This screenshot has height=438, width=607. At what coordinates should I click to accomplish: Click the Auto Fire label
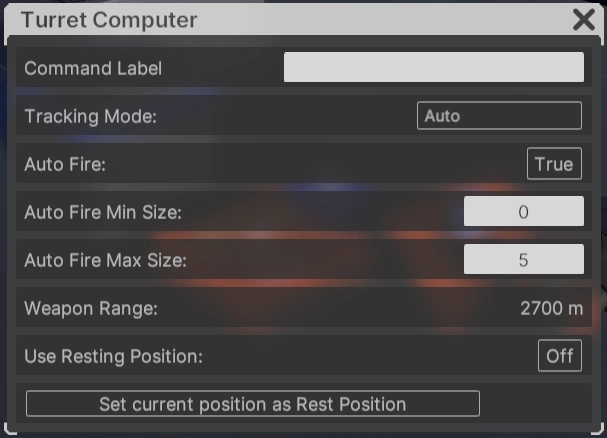coord(65,164)
